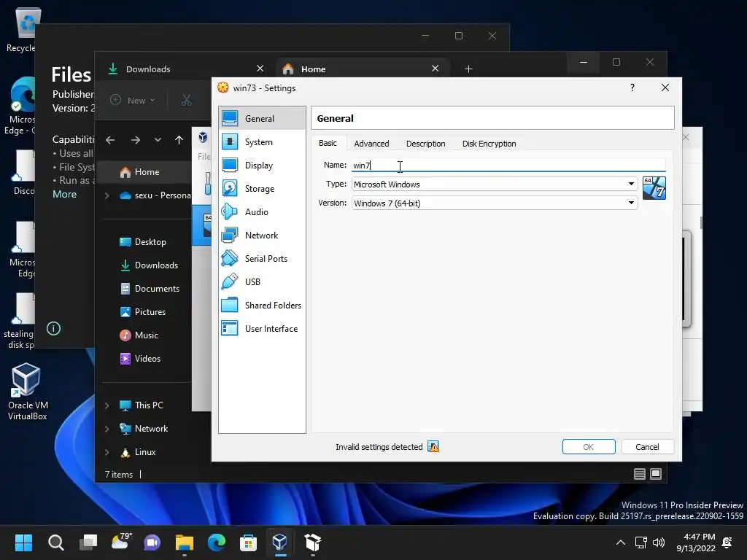Image resolution: width=747 pixels, height=560 pixels.
Task: Click the Task View taskbar icon
Action: [88, 542]
